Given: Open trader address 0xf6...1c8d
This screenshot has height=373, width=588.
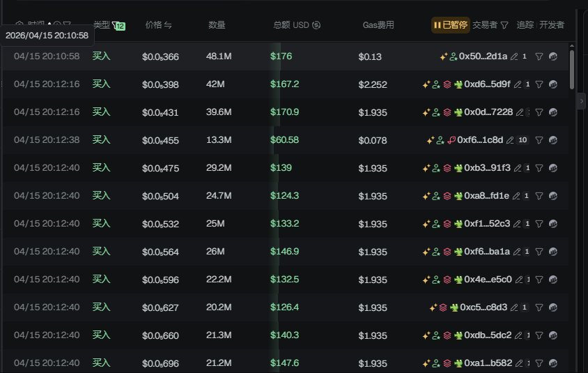Looking at the screenshot, I should [480, 140].
